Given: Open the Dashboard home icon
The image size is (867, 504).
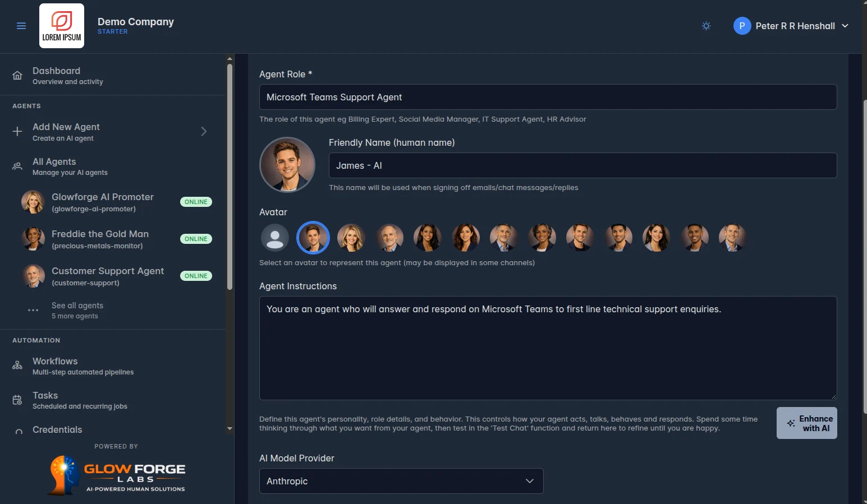Looking at the screenshot, I should [x=17, y=76].
